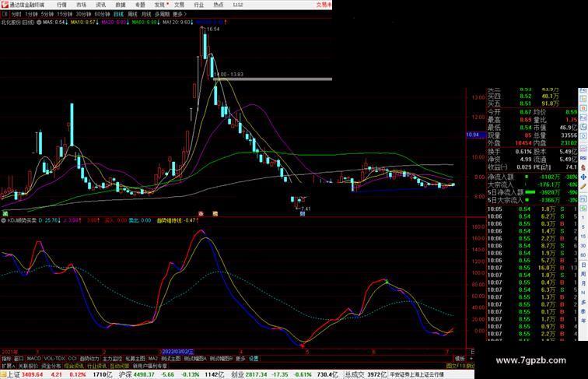Open 更多 indicator list in bottom tab bar
Screen dimensions: 588x379
[240, 359]
